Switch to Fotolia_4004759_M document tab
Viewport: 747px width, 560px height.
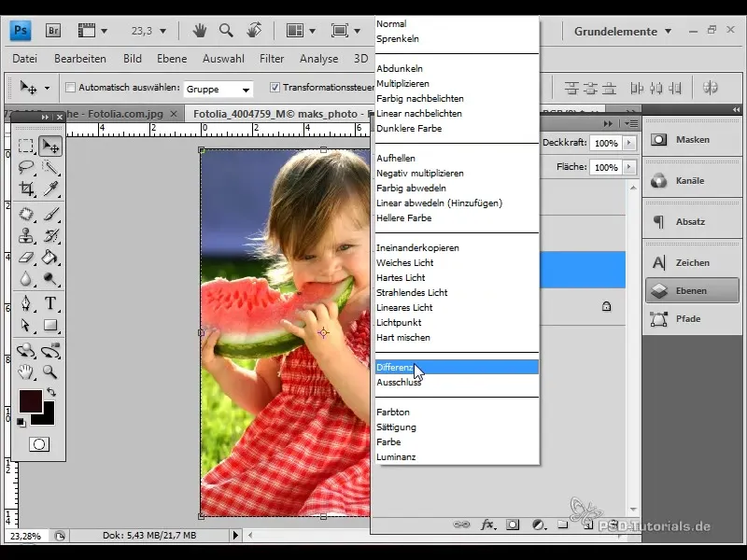click(277, 114)
